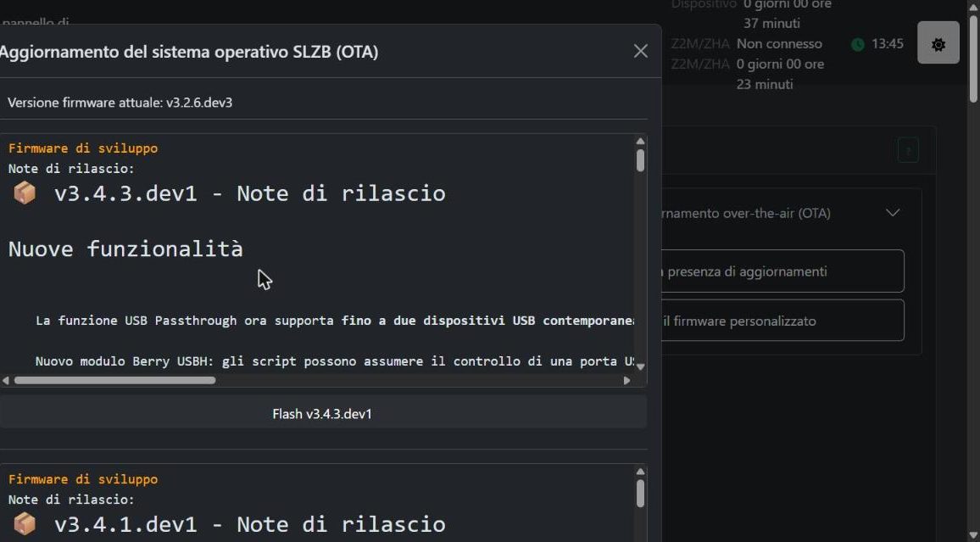Click the green clock icon near 13:45
Image resolution: width=980 pixels, height=542 pixels.
click(858, 44)
